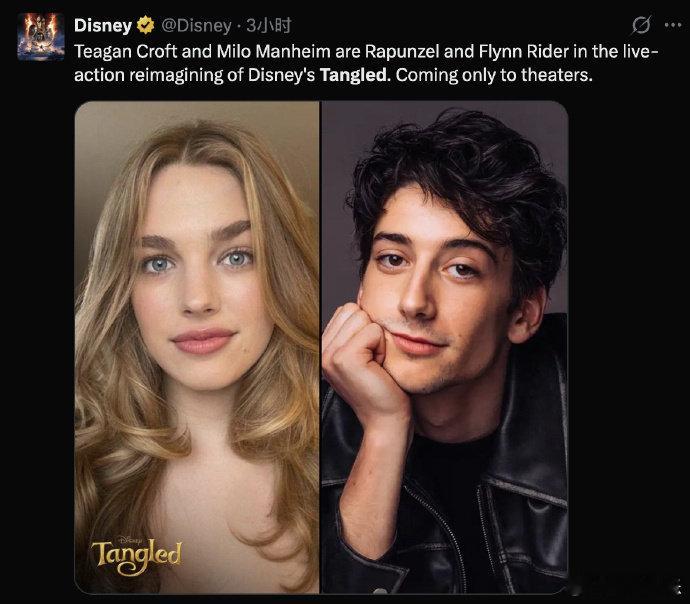The image size is (690, 604).
Task: Click the golden Tangled logo in the image
Action: pos(137,553)
